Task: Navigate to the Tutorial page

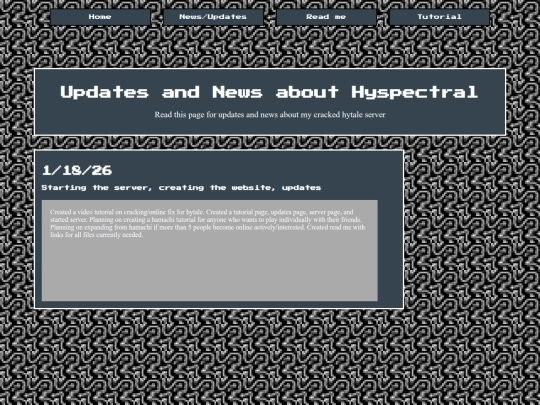Action: click(439, 17)
